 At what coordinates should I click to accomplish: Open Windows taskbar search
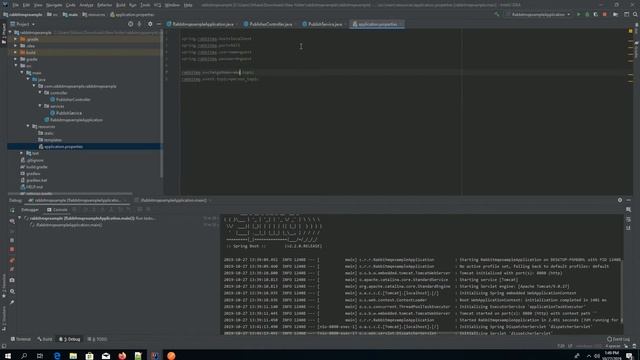tap(24, 356)
